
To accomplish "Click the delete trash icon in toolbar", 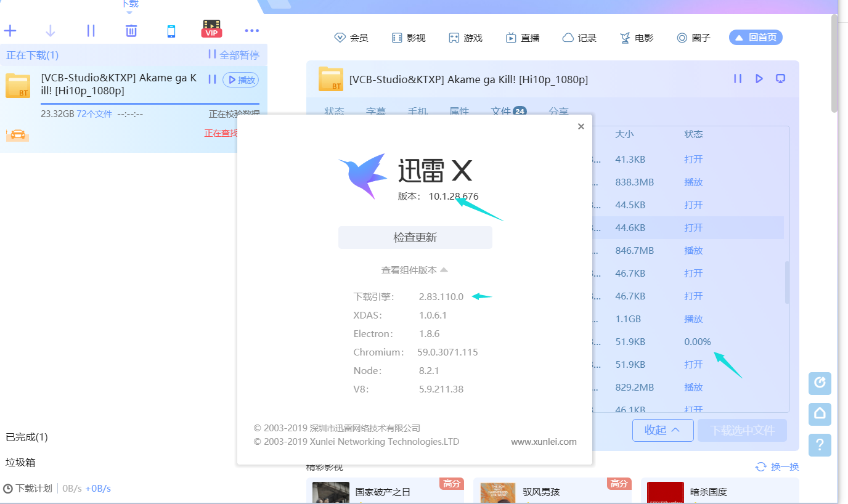I will (x=131, y=30).
